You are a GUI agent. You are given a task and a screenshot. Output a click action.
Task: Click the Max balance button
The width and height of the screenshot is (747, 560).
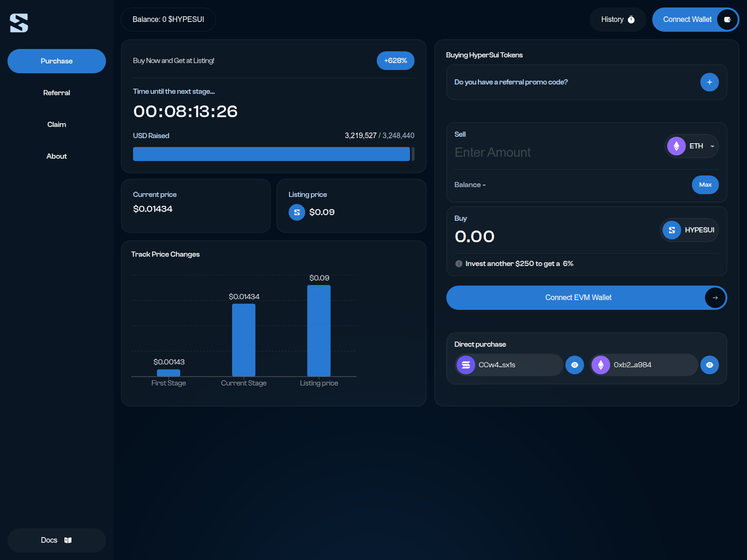[705, 185]
